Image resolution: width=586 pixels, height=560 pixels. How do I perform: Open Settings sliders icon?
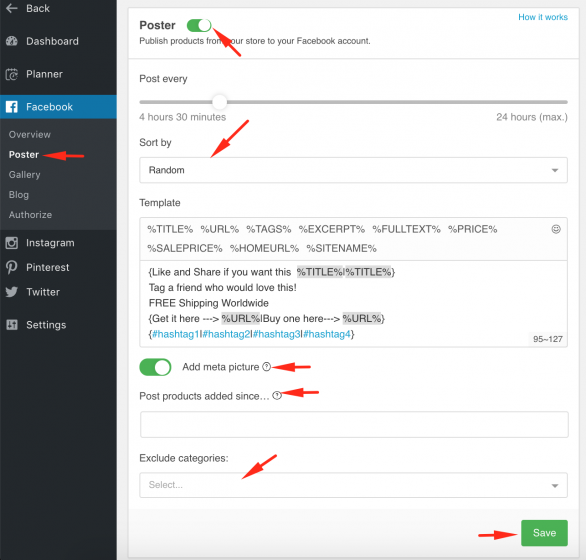(x=12, y=324)
